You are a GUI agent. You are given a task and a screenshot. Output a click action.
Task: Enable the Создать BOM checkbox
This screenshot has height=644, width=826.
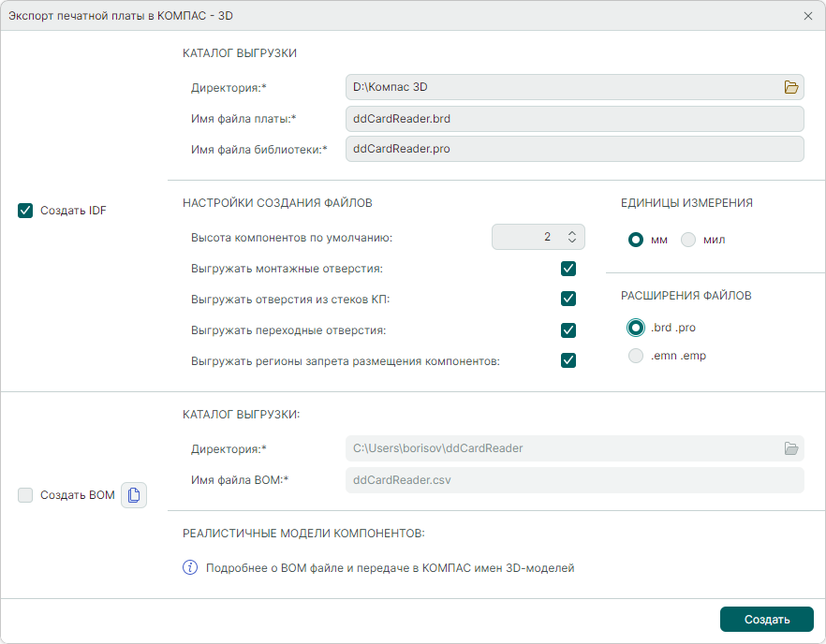(x=25, y=495)
